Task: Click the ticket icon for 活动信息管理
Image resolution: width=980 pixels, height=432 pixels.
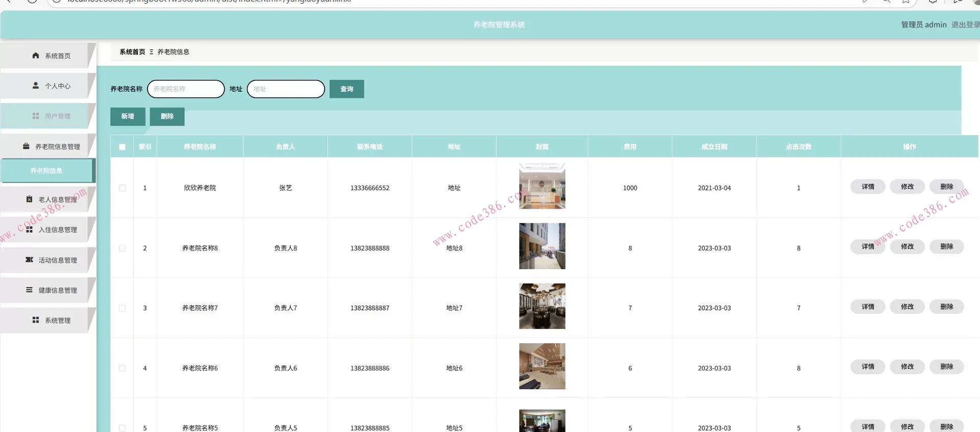Action: click(30, 260)
